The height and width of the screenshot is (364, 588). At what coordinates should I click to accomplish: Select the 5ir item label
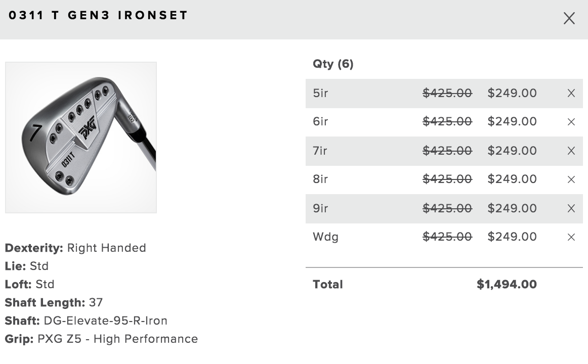320,93
